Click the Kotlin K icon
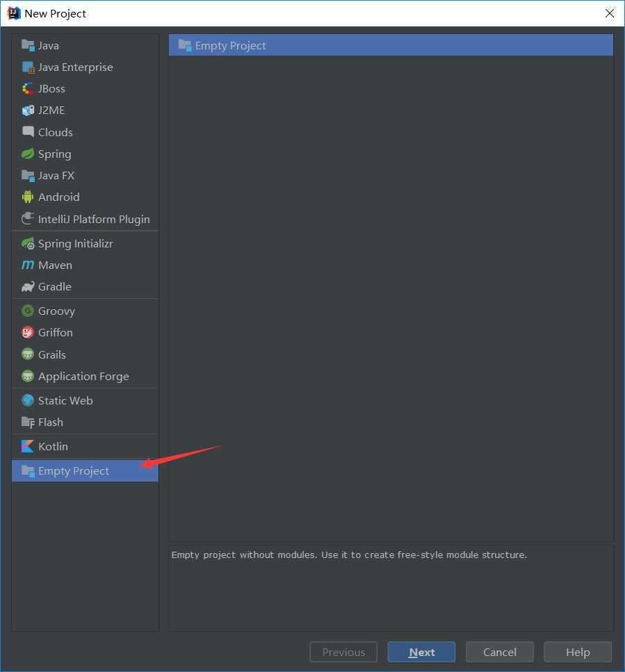The image size is (625, 672). 28,446
